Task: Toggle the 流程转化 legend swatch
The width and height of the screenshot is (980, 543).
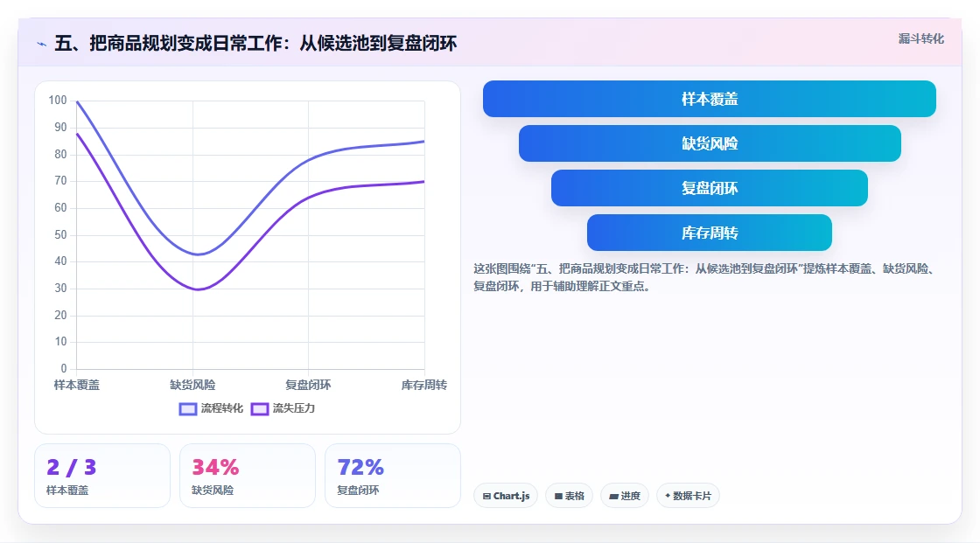Action: [x=188, y=408]
